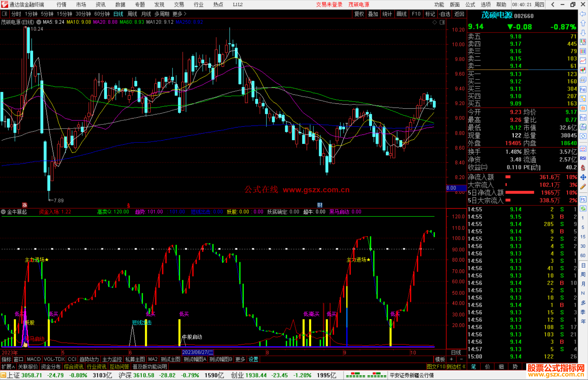Click the 8.00 price marker on axis

coord(451,188)
